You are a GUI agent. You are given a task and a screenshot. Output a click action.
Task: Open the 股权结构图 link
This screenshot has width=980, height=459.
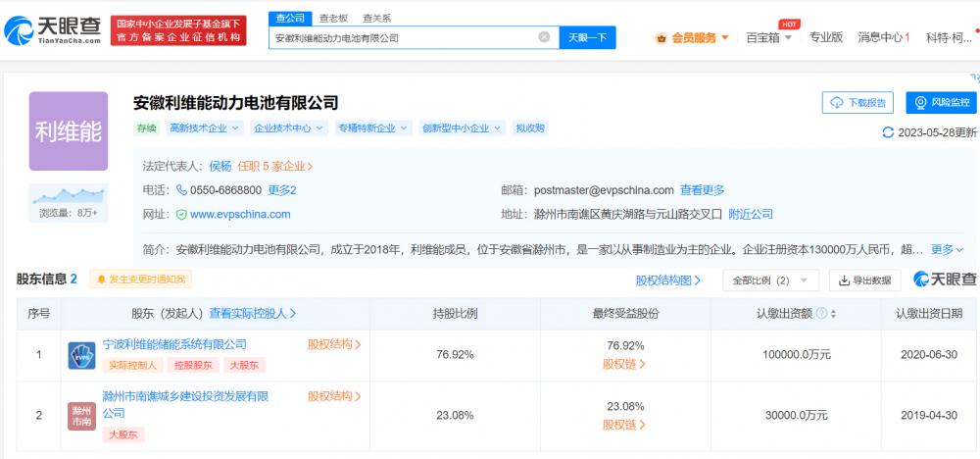click(x=668, y=280)
